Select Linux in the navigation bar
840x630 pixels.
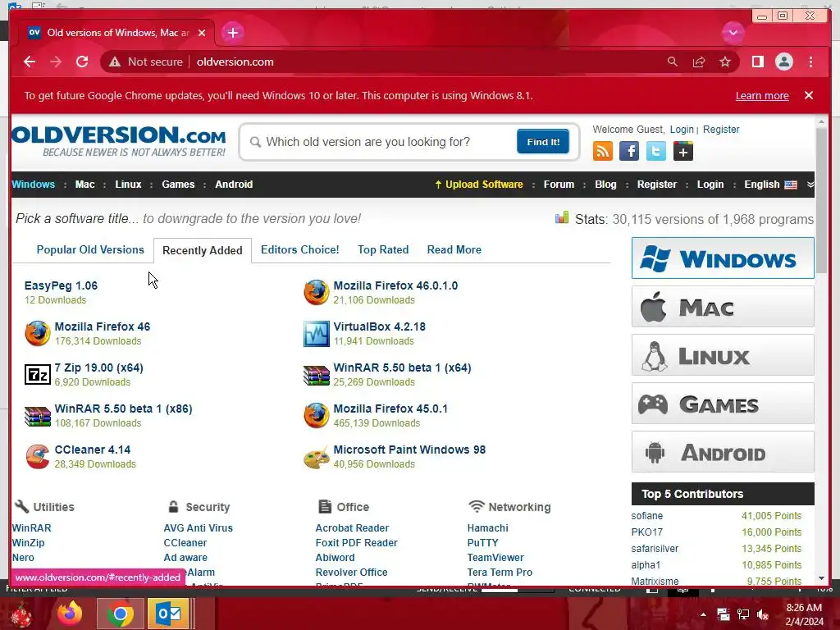[129, 185]
